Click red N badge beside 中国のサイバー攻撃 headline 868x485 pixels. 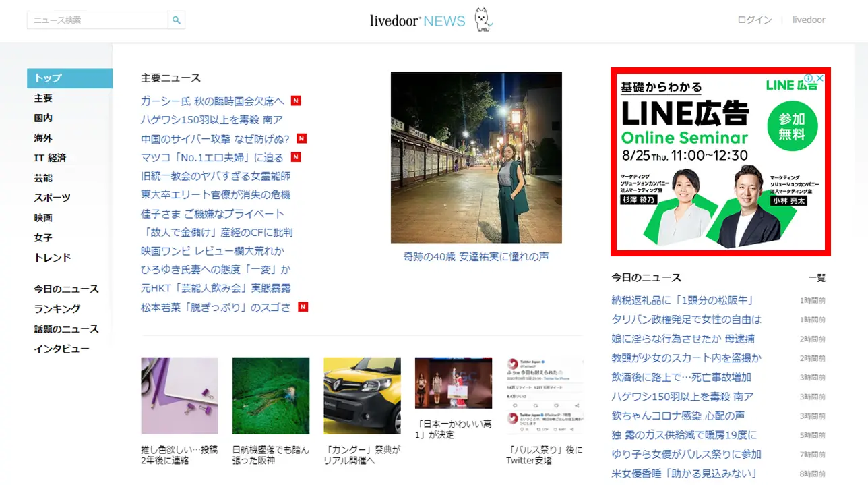(x=301, y=138)
